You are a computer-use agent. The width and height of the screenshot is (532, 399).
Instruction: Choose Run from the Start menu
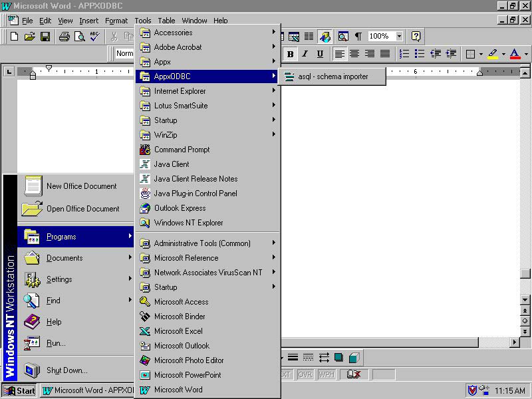(x=76, y=343)
